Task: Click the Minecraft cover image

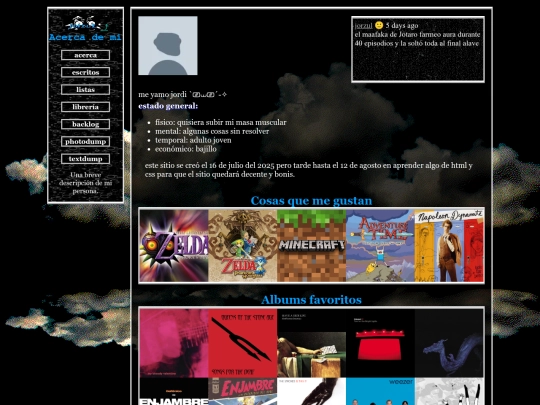Action: (311, 246)
